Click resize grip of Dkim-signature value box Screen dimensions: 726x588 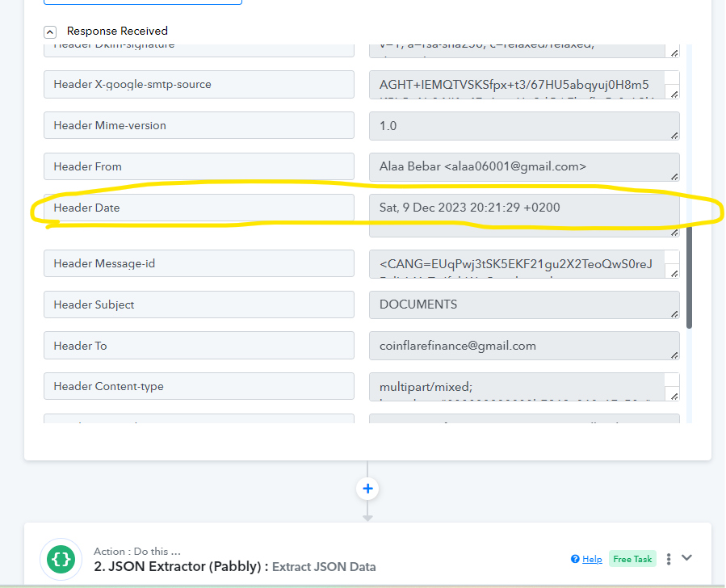click(674, 53)
